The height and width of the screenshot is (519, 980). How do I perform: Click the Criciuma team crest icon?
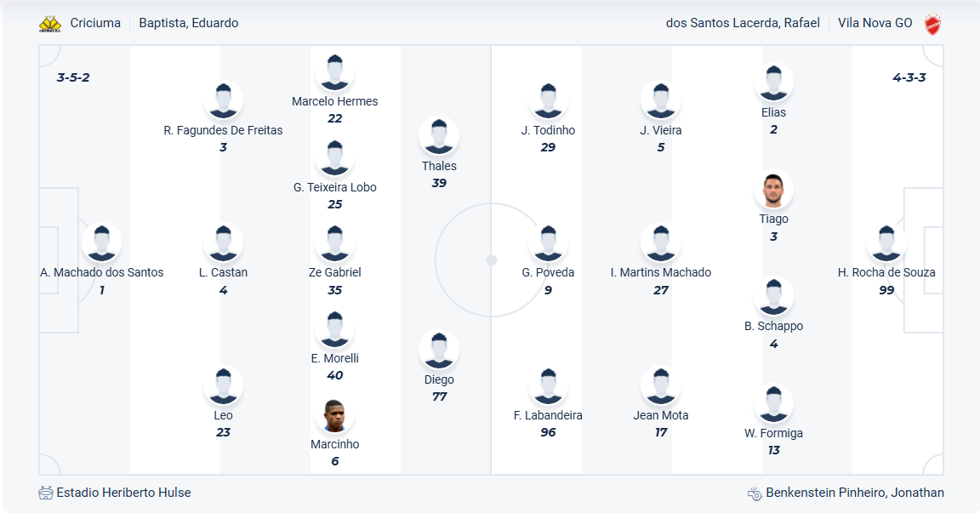tap(50, 24)
